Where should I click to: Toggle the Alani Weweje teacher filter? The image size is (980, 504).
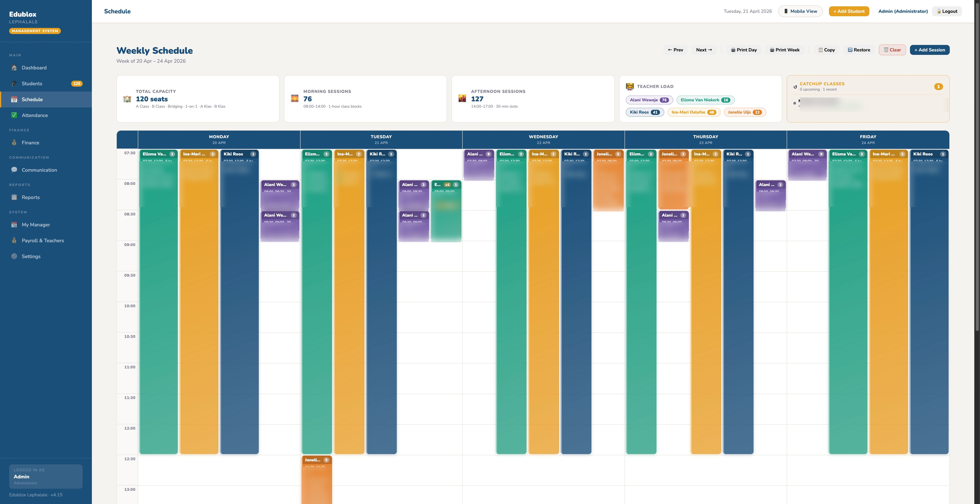(x=649, y=100)
